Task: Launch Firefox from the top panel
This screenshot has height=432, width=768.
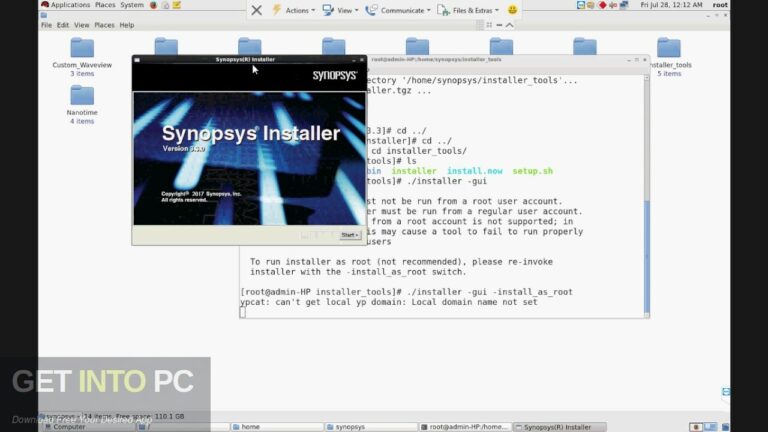Action: pos(153,5)
